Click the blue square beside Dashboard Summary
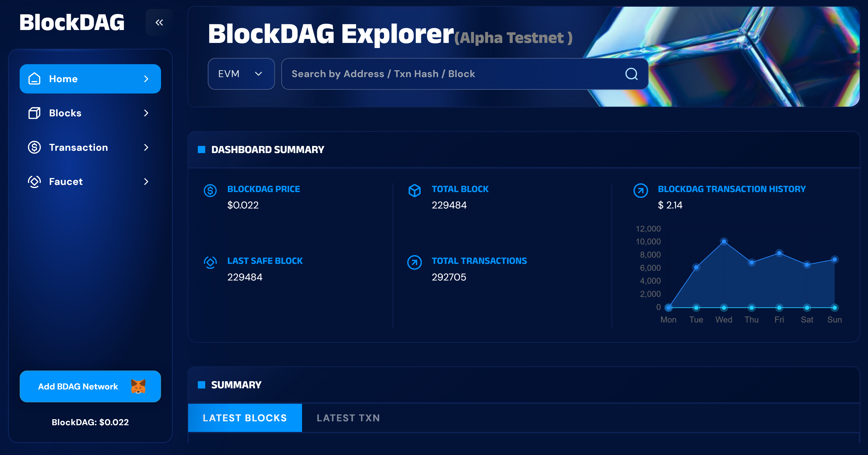Image resolution: width=868 pixels, height=455 pixels. 202,149
